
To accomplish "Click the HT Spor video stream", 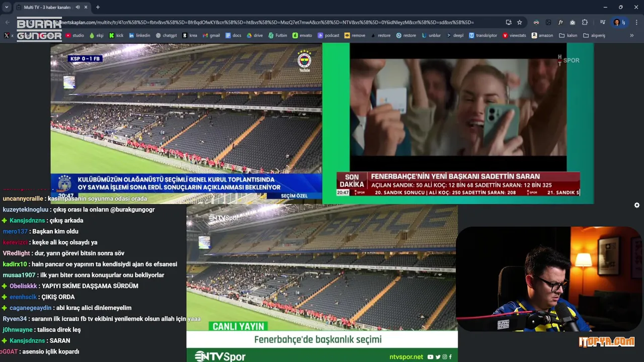I will (x=458, y=123).
